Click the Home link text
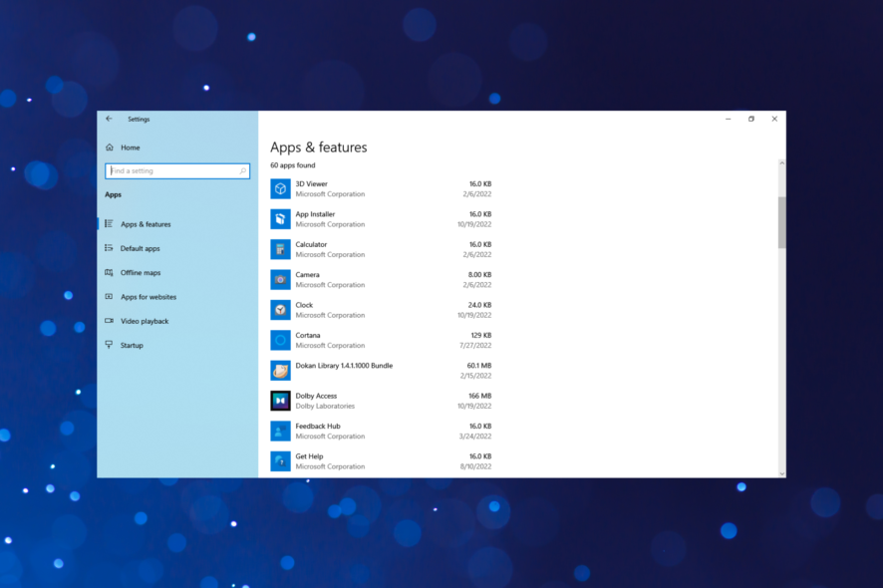Viewport: 883px width, 588px height. (x=131, y=147)
